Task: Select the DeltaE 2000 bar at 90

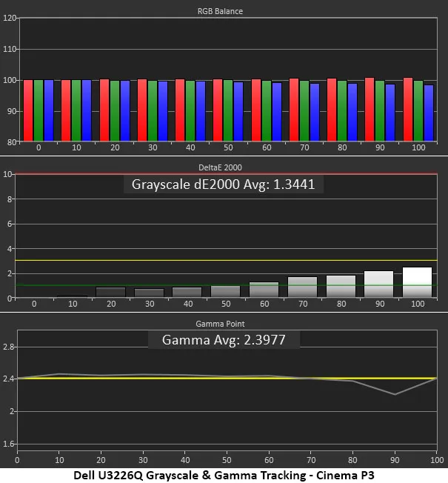Action: point(379,284)
